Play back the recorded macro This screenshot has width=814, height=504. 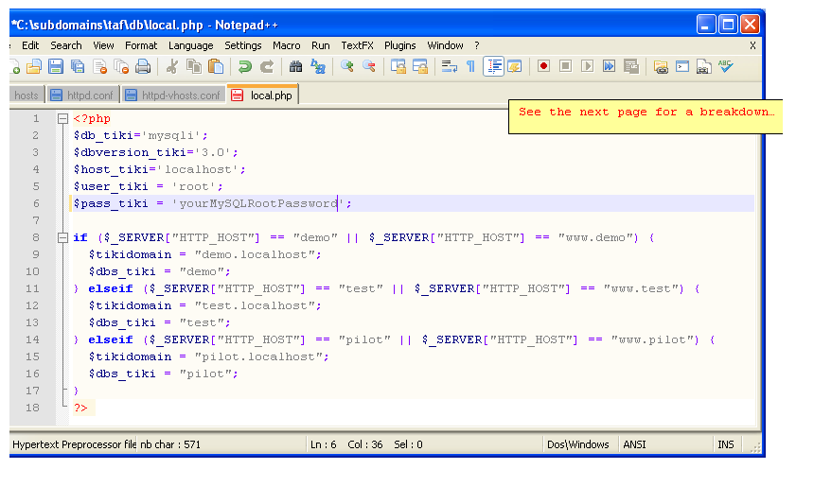pos(587,66)
